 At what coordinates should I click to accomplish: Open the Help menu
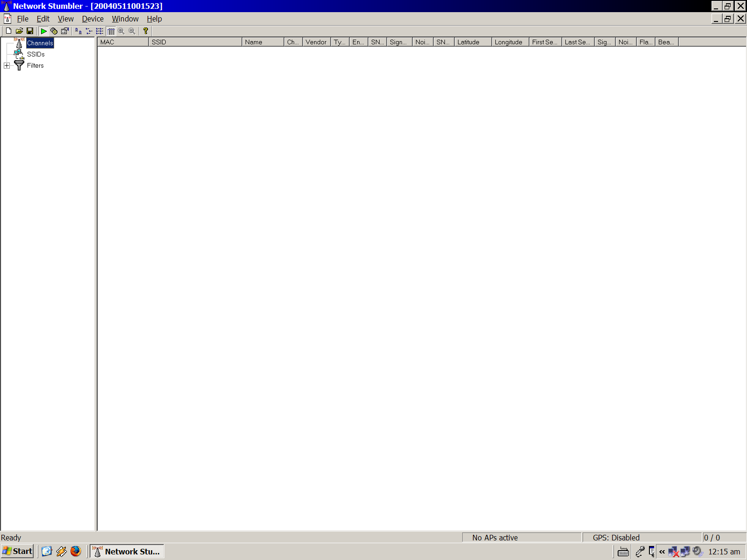(154, 19)
